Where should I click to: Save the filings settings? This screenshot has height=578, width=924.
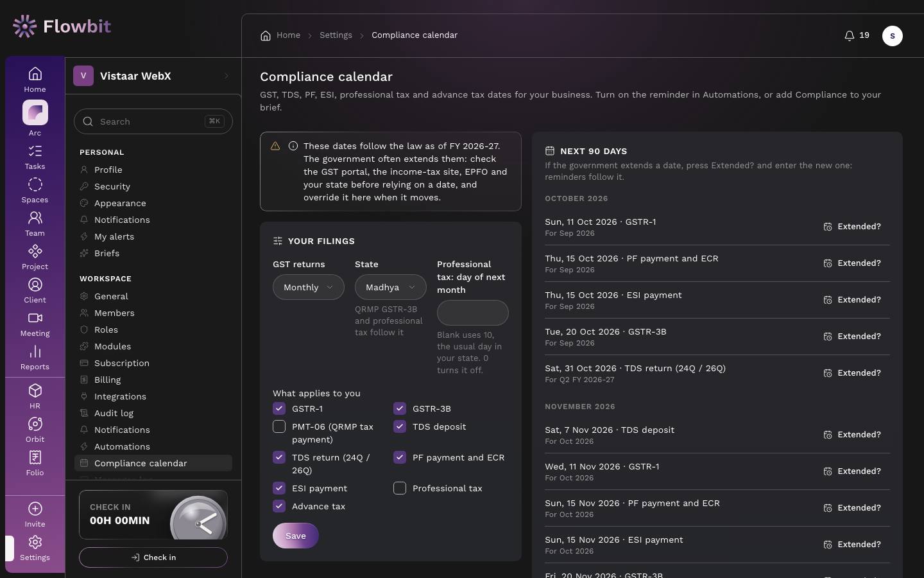[x=296, y=536]
